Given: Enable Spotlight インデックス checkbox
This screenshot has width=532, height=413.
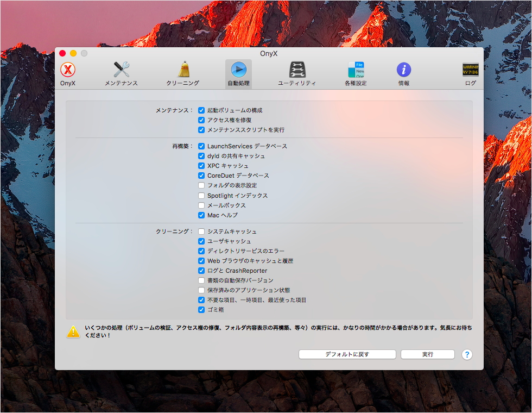Looking at the screenshot, I should (201, 196).
